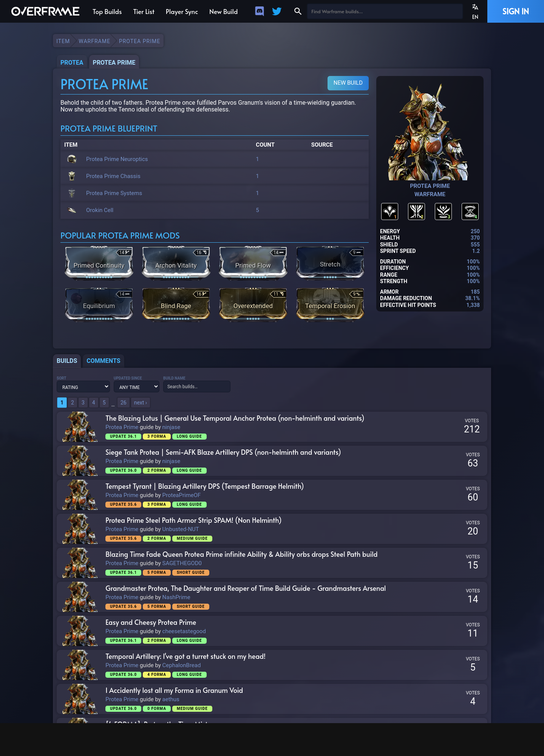
Task: Click the search magnifier icon
Action: point(298,11)
